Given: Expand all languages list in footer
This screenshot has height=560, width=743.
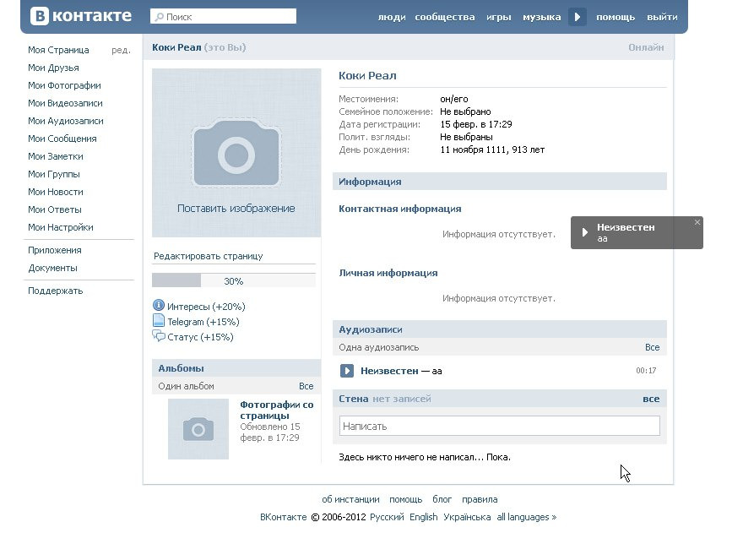Looking at the screenshot, I should pos(526,517).
